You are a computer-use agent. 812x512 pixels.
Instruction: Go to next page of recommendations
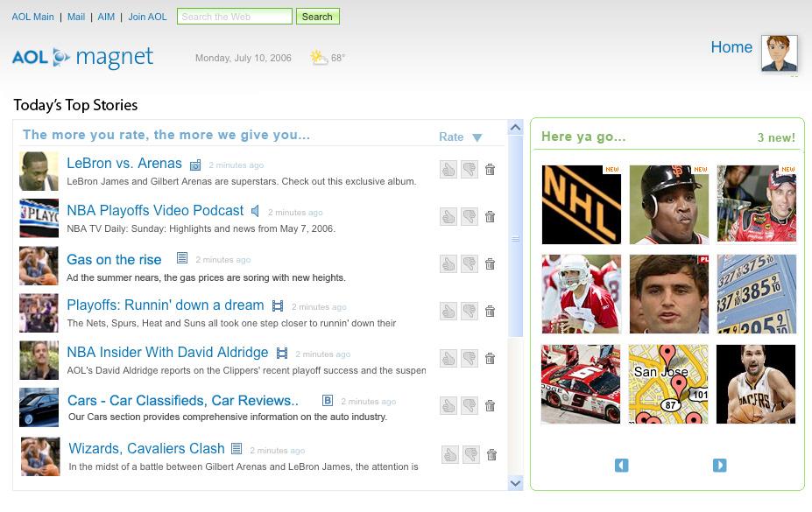click(x=719, y=466)
